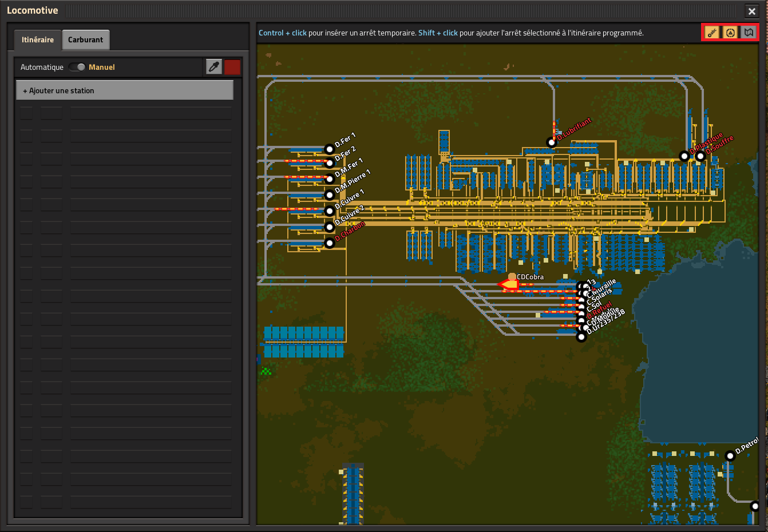This screenshot has width=768, height=532.
Task: Toggle the folded map view button
Action: pos(749,33)
